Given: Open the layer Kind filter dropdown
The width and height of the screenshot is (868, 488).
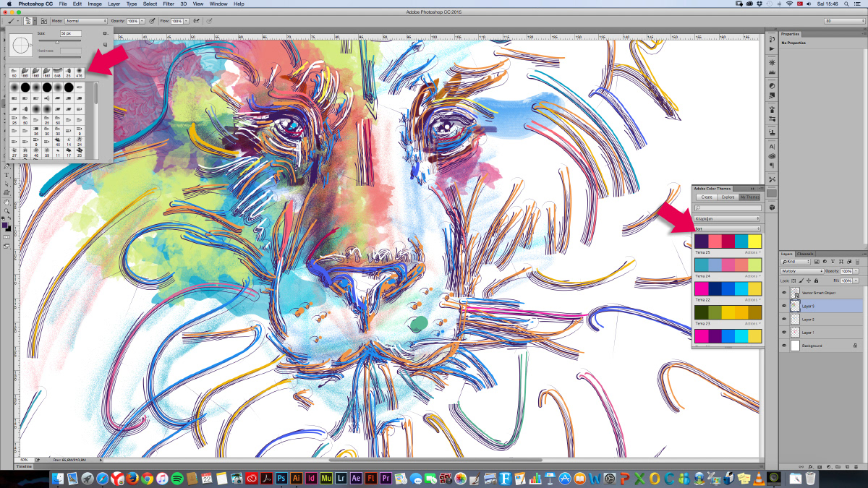Looking at the screenshot, I should click(x=796, y=262).
